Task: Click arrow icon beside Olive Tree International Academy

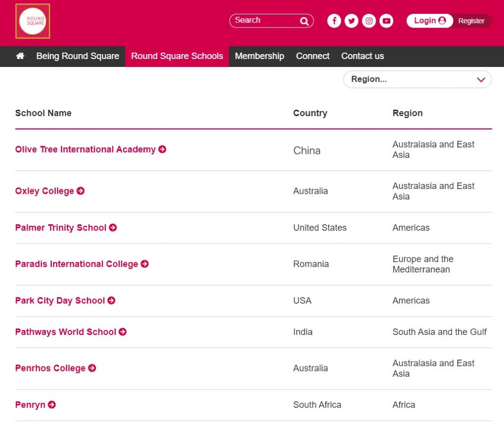Action: [162, 150]
